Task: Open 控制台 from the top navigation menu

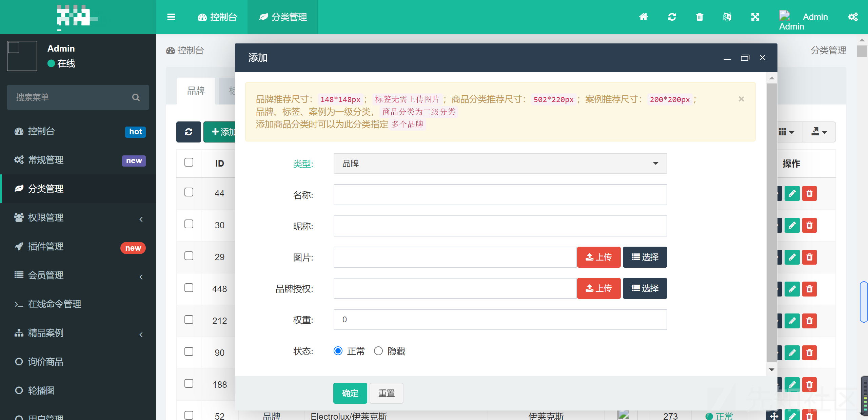Action: (x=217, y=17)
